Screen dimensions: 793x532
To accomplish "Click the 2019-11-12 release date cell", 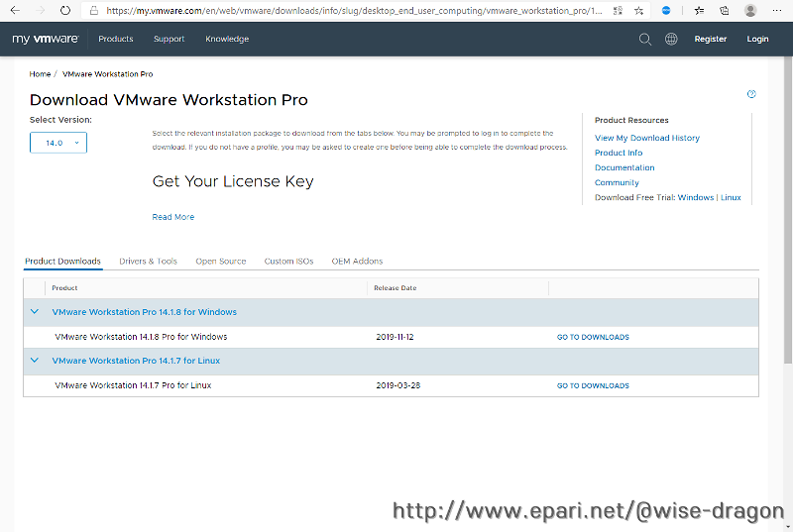I will click(x=395, y=337).
